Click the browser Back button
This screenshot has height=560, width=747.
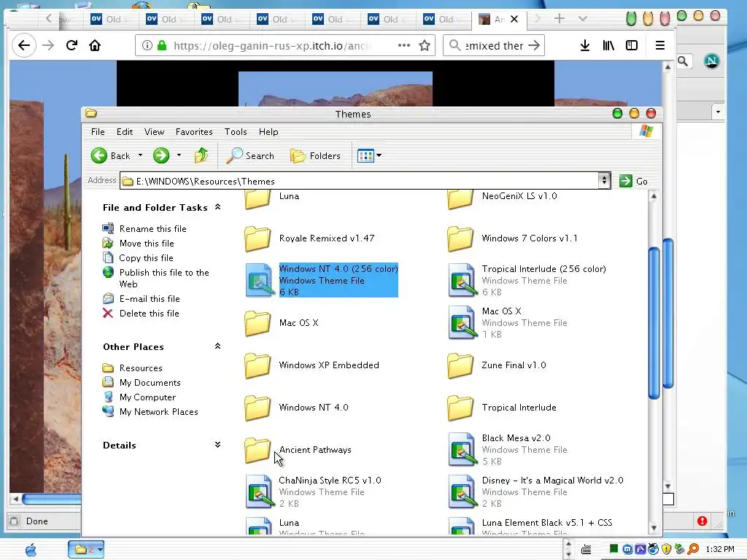click(x=24, y=46)
